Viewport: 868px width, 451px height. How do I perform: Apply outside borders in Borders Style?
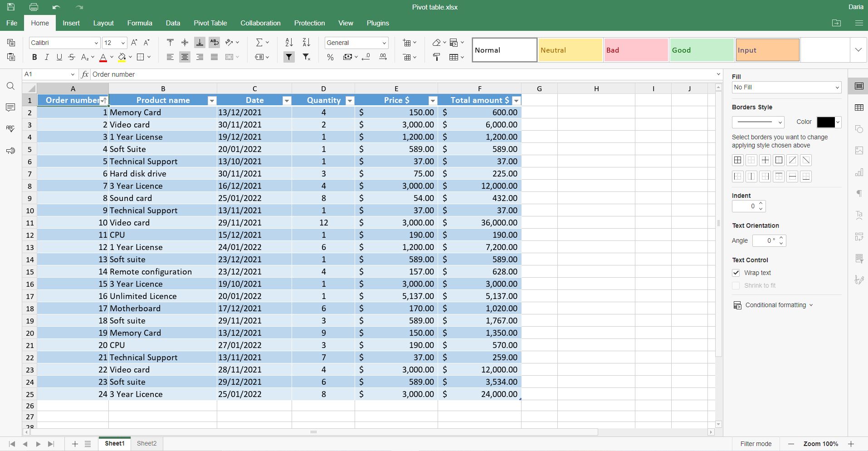point(779,160)
